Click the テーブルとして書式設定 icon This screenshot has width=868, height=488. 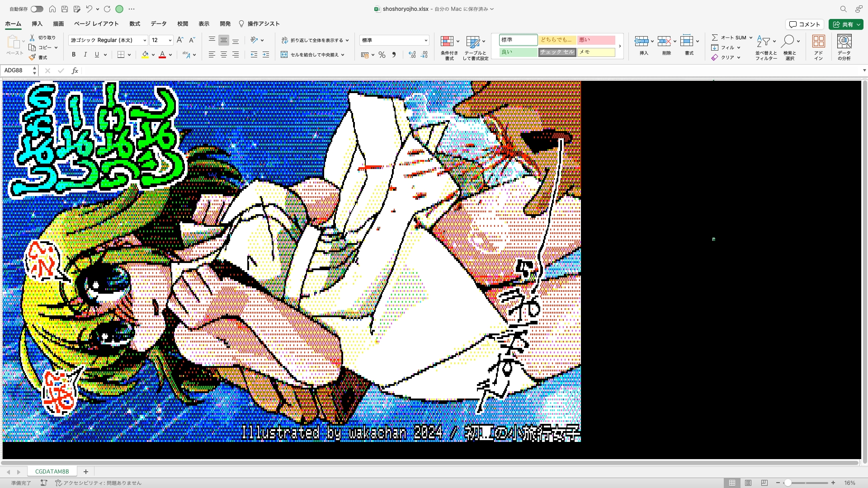coord(473,42)
